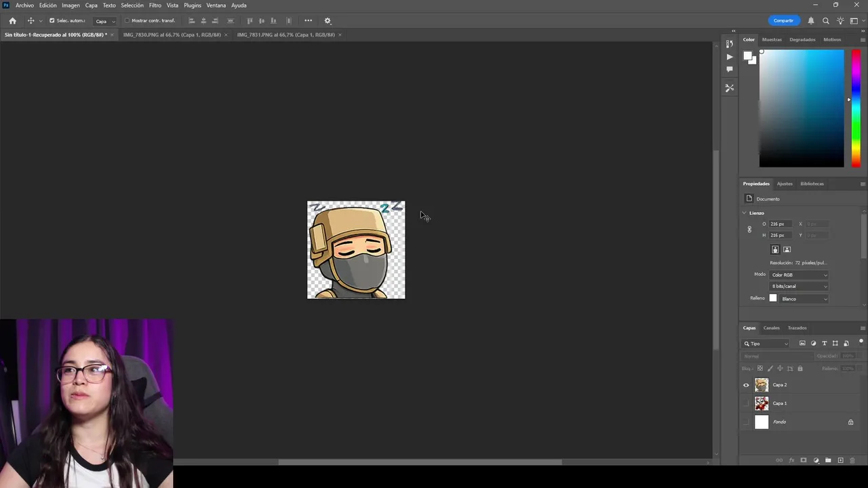Image resolution: width=868 pixels, height=488 pixels.
Task: Open the Ajustes tab
Action: [785, 184]
